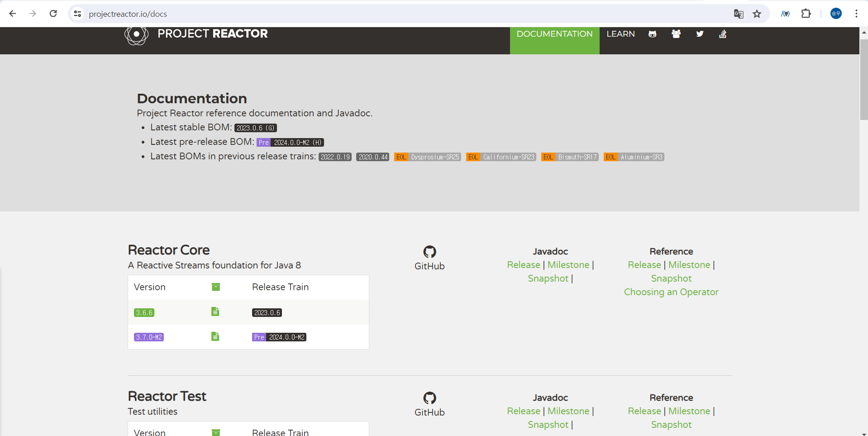Screen dimensions: 868x436
Task: Bookmark this page with star icon
Action: pyautogui.click(x=757, y=14)
